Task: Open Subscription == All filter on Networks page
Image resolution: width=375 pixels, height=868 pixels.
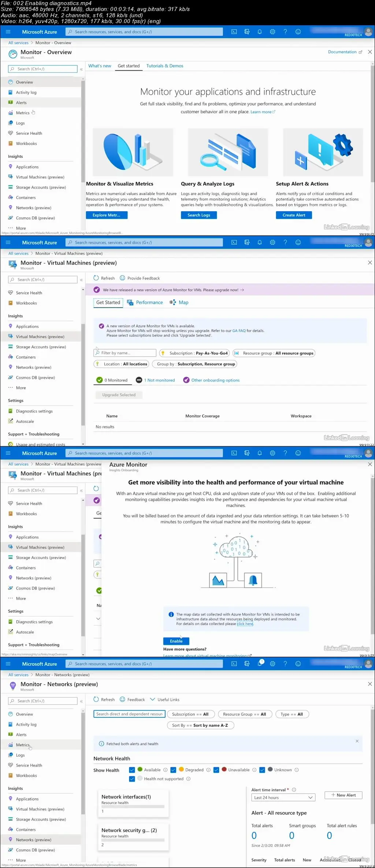Action: pyautogui.click(x=190, y=714)
